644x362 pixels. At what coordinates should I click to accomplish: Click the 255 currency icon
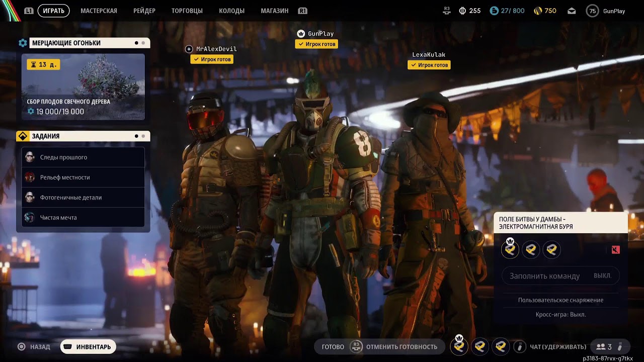point(462,11)
